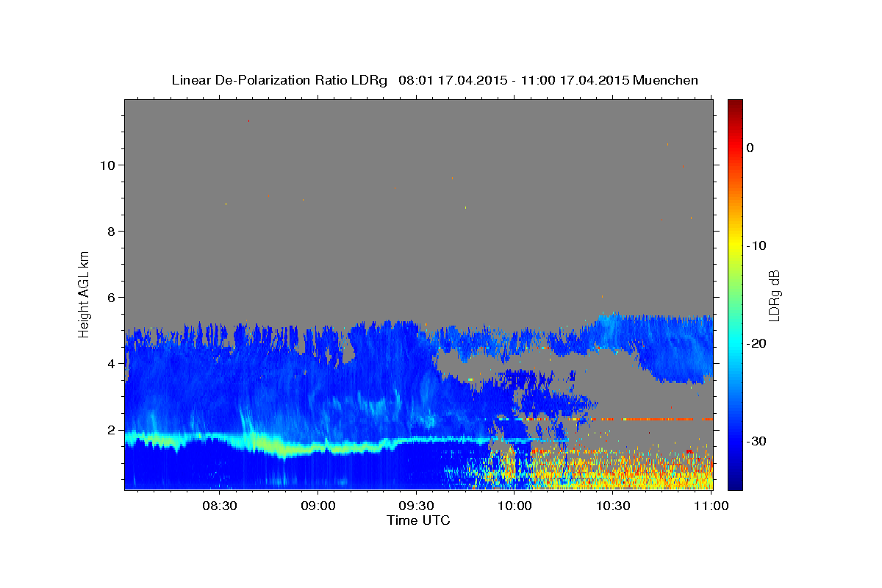882x588 pixels.
Task: Click the 11:00 time tick label
Action: 711,506
